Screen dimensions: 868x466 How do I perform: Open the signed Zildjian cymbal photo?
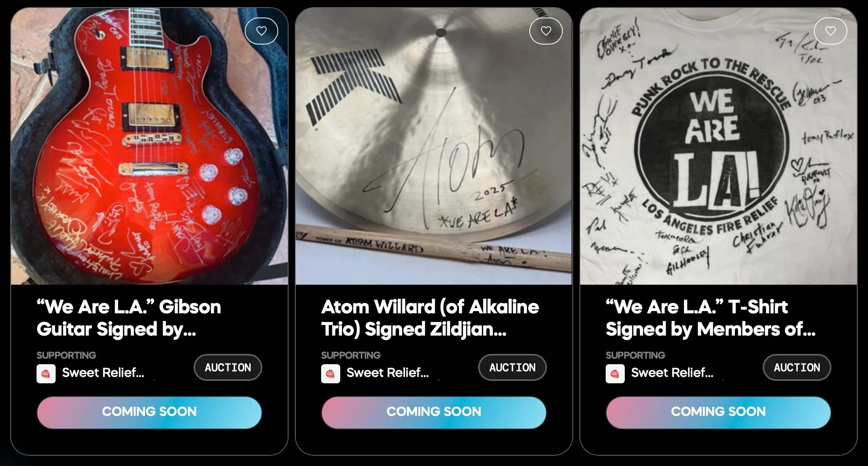coord(434,146)
